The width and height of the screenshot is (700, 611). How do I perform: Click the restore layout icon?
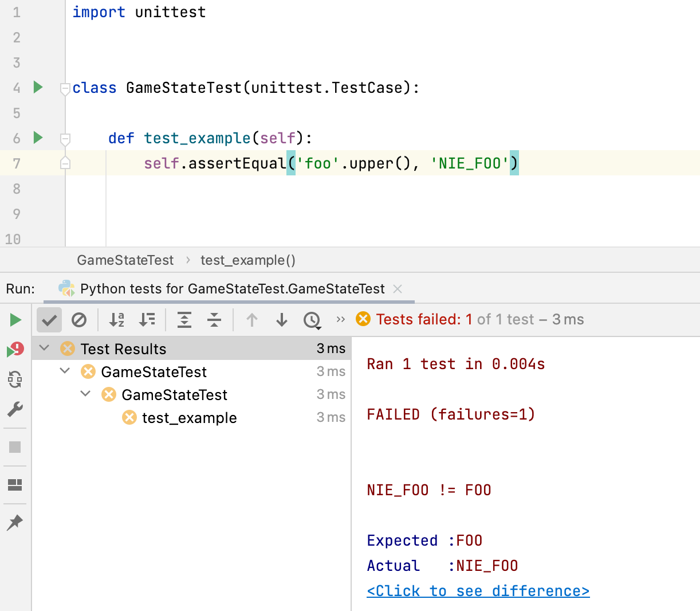pos(15,485)
